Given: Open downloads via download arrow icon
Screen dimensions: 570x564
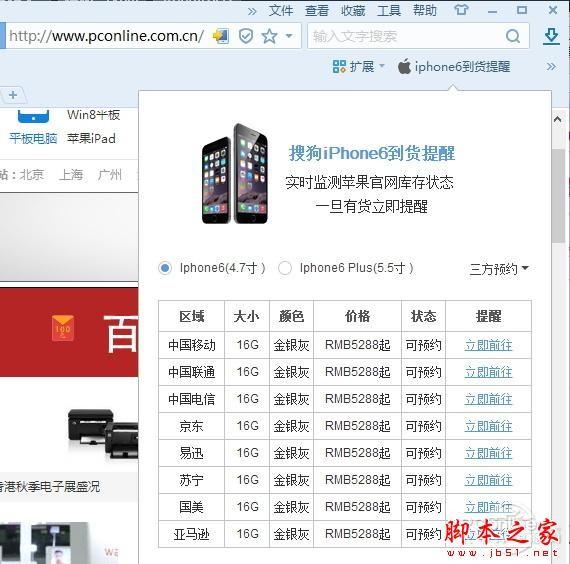Looking at the screenshot, I should pyautogui.click(x=551, y=36).
